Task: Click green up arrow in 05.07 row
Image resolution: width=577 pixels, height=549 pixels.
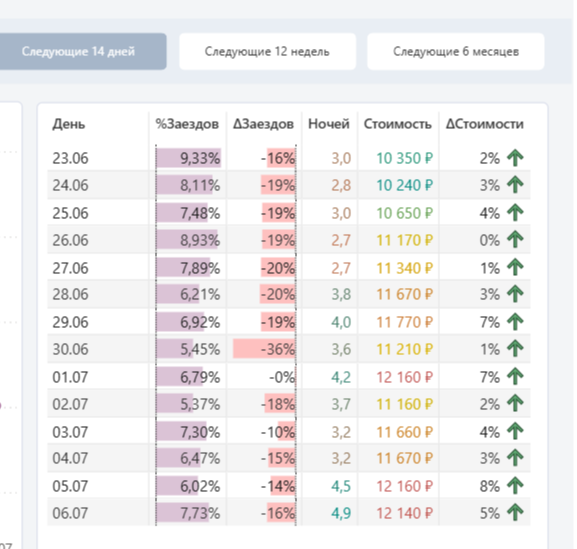Action: pyautogui.click(x=515, y=486)
